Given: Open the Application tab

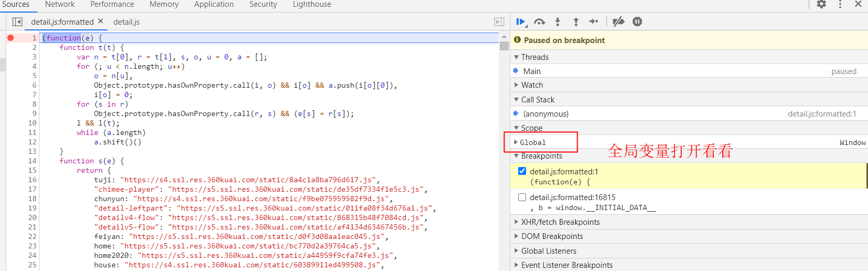Looking at the screenshot, I should 214,4.
